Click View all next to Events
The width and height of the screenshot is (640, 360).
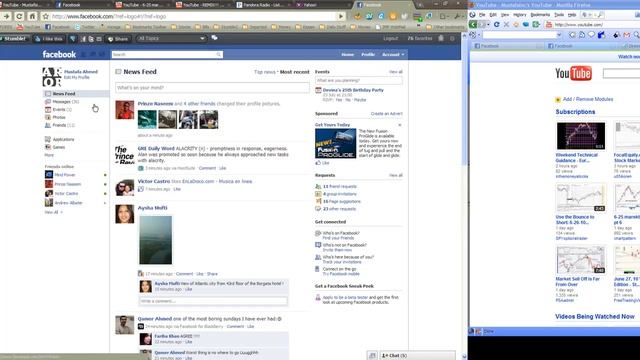click(x=396, y=72)
